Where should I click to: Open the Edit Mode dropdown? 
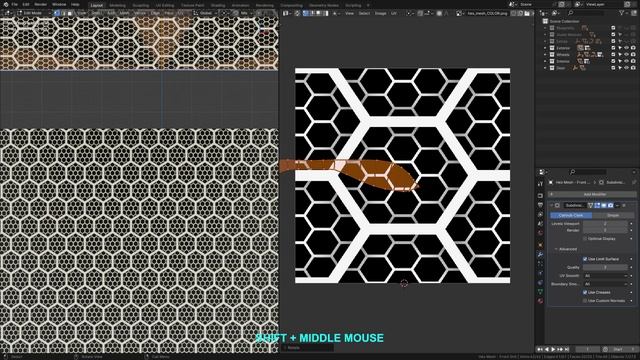(x=33, y=13)
